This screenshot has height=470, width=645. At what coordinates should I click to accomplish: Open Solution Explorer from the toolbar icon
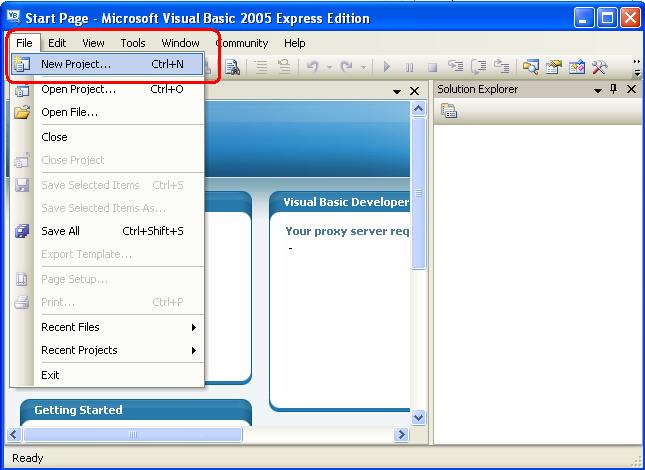[531, 67]
